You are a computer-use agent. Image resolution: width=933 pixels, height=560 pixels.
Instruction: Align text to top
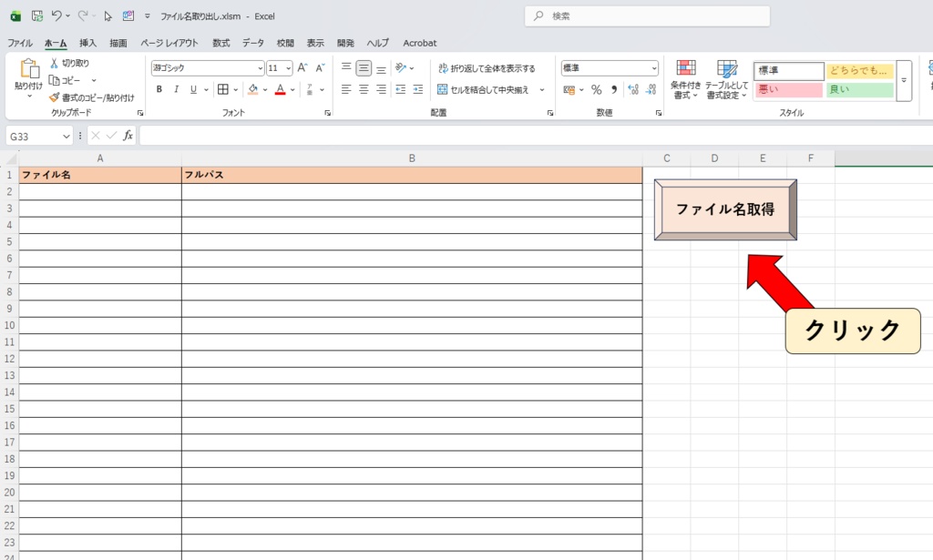click(x=346, y=67)
